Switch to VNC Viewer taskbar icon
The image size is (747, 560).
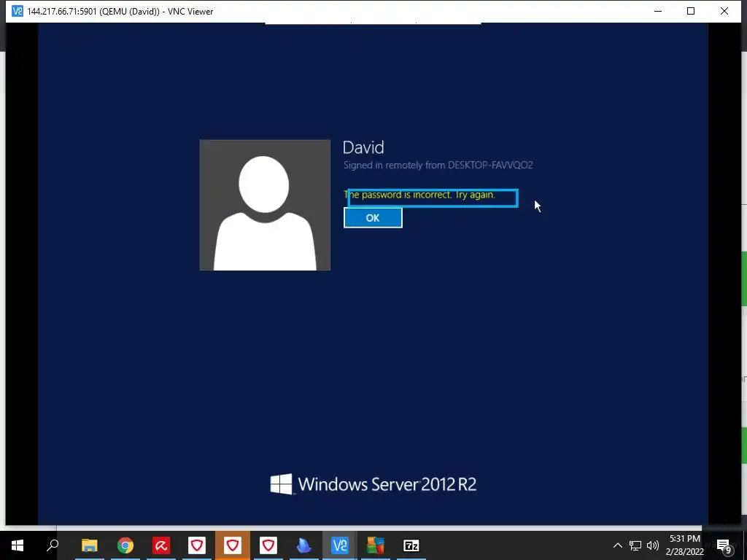[x=340, y=545]
